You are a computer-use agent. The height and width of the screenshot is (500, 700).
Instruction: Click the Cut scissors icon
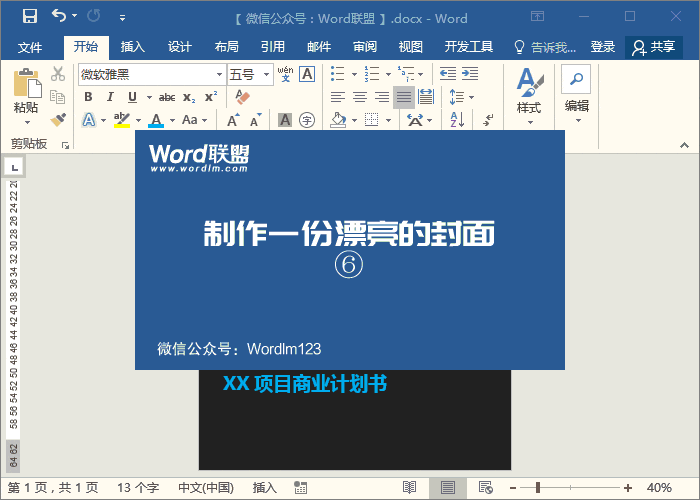58,74
